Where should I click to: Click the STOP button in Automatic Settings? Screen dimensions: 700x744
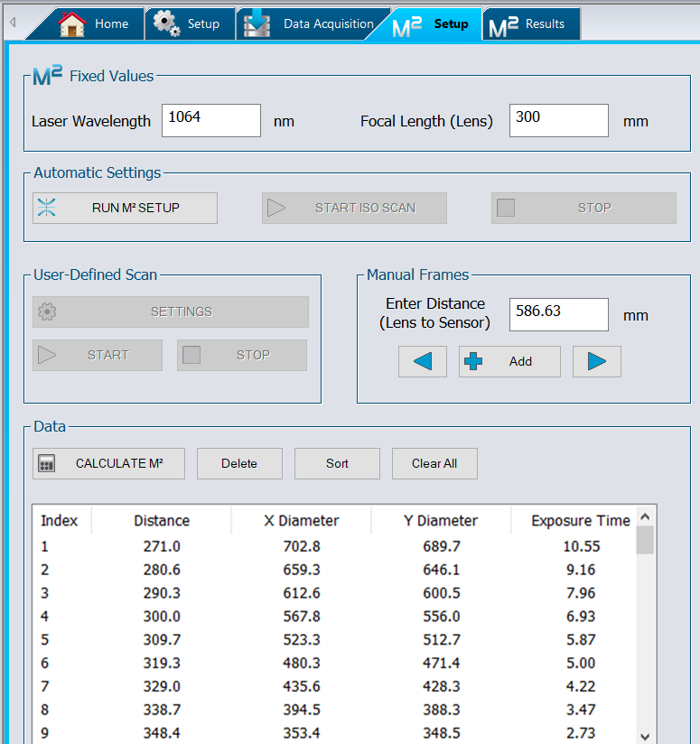[583, 208]
